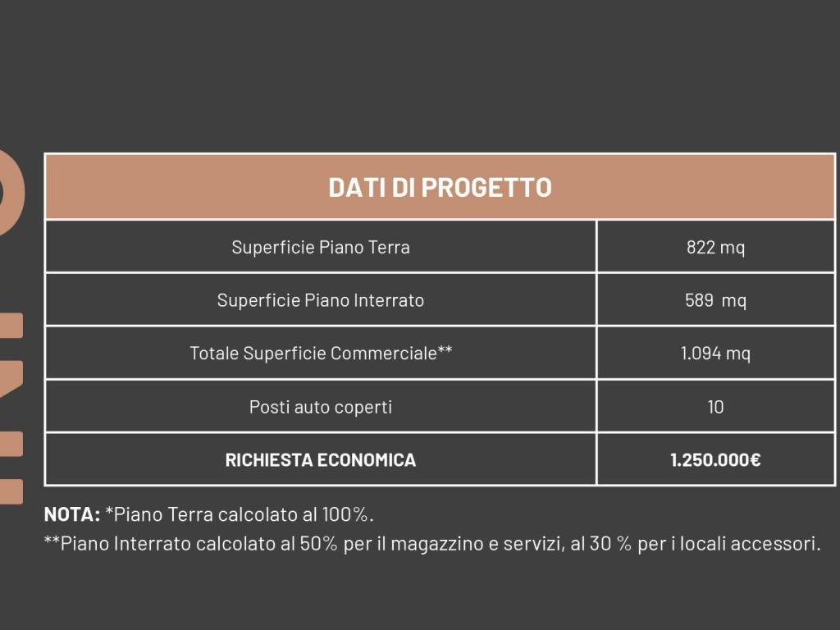Click the DATI DI PROGETTO header

pyautogui.click(x=440, y=187)
